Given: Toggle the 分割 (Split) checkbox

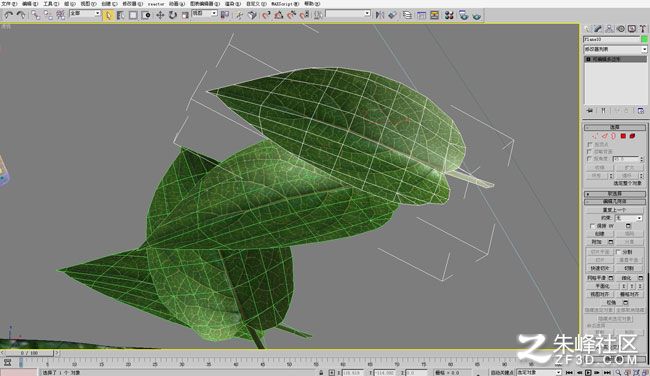Looking at the screenshot, I should pyautogui.click(x=618, y=252).
